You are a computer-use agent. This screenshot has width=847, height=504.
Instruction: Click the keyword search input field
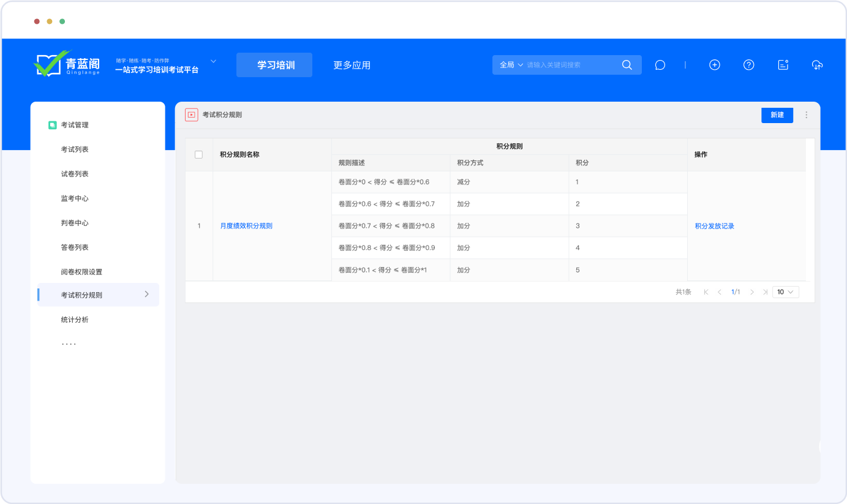570,65
